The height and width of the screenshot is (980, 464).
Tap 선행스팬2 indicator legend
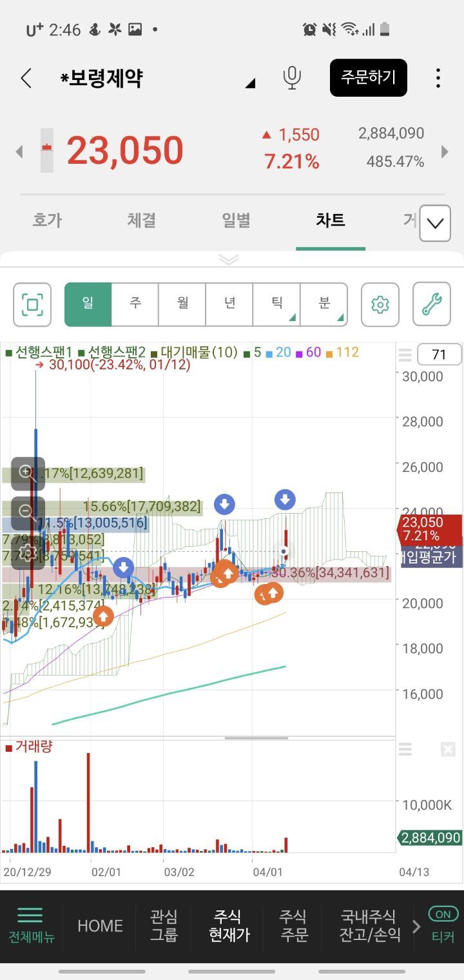click(111, 353)
